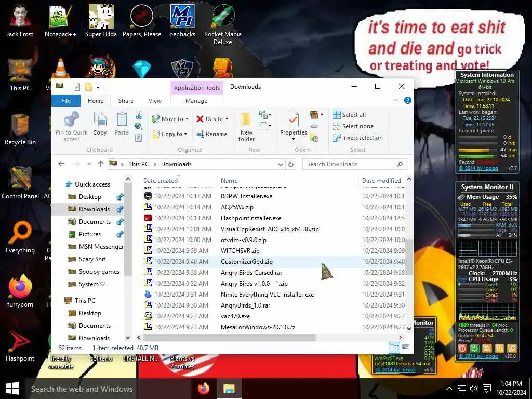Screen dimensions: 532x399
Task: Click the 2014 by Igogo link in System Information
Action: (x=478, y=168)
